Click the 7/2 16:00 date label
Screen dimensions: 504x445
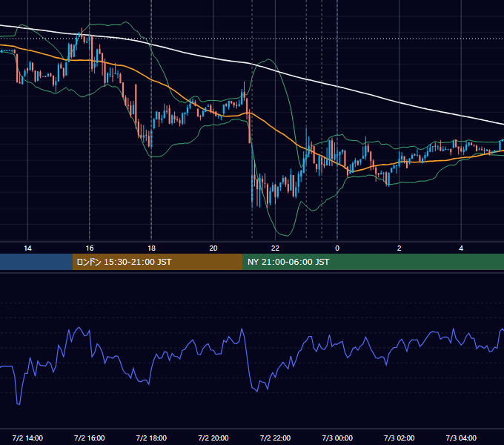click(90, 438)
